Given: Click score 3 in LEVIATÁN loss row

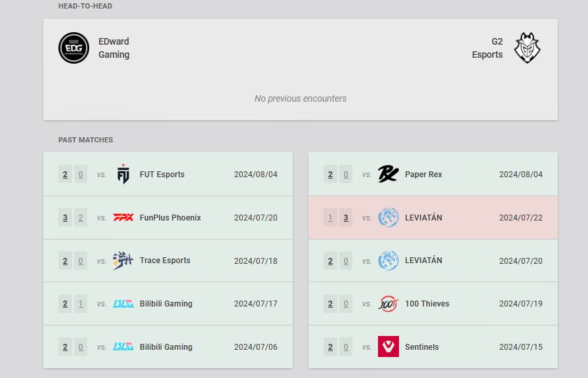Looking at the screenshot, I should coord(346,217).
